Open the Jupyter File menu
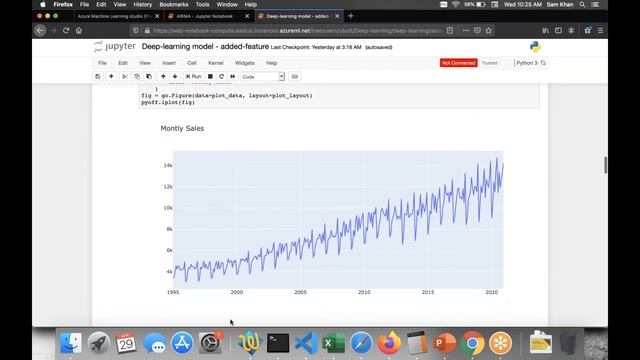640x360 pixels. [x=102, y=63]
